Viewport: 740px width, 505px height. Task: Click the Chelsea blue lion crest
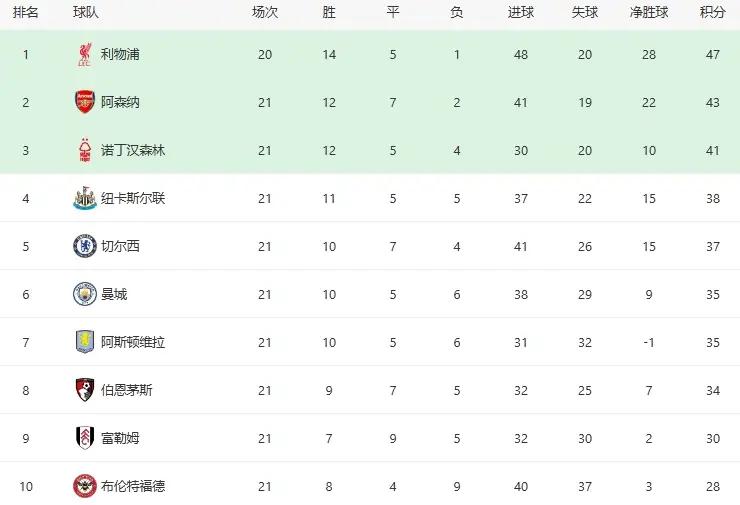pyautogui.click(x=85, y=246)
